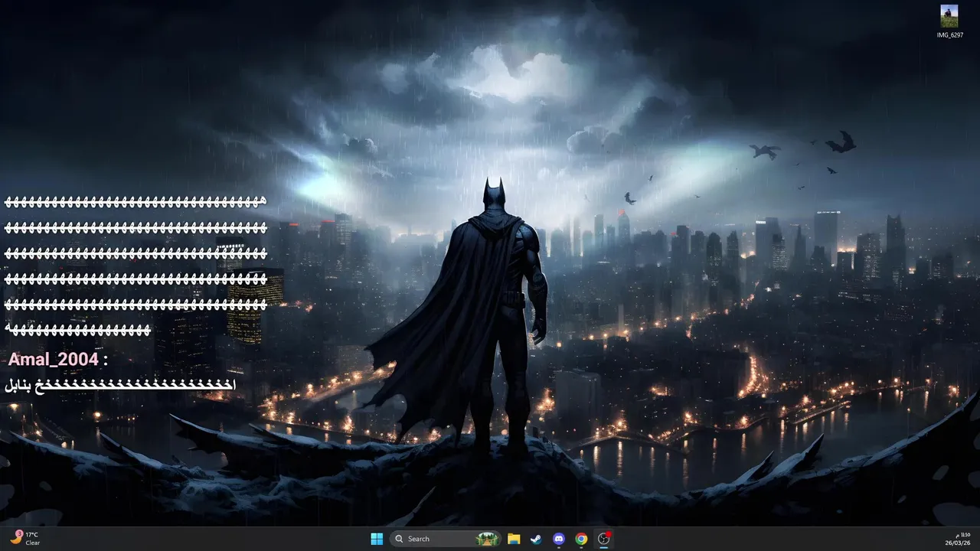The width and height of the screenshot is (980, 551).
Task: Click the taskbar Search box
Action: [x=445, y=539]
